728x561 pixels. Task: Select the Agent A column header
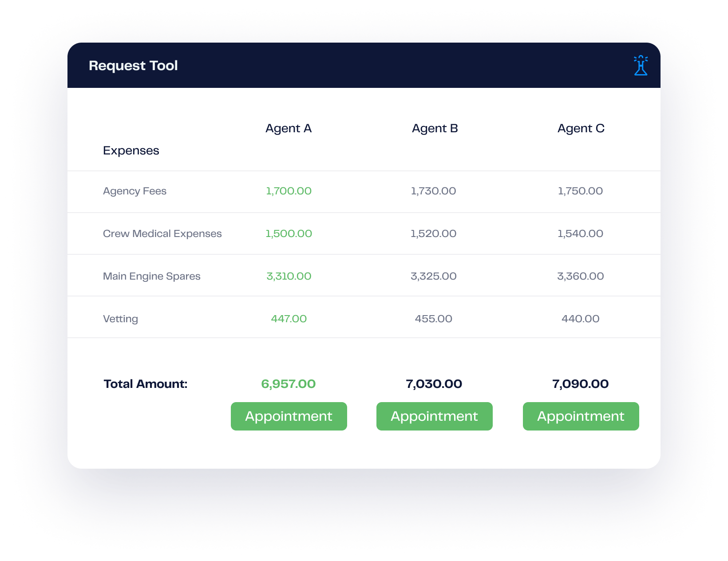click(x=289, y=128)
